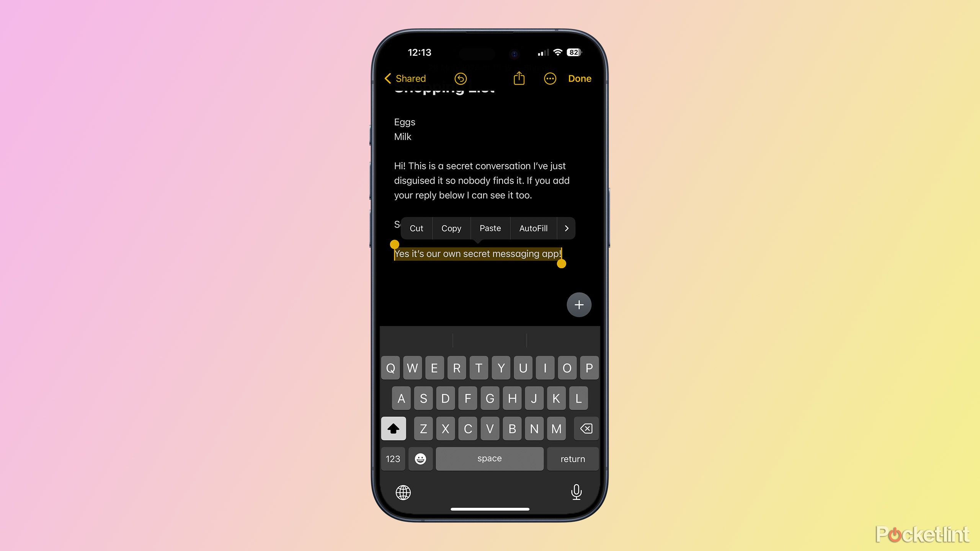Tap Paste to insert clipboard text
Image resolution: width=980 pixels, height=551 pixels.
point(490,228)
